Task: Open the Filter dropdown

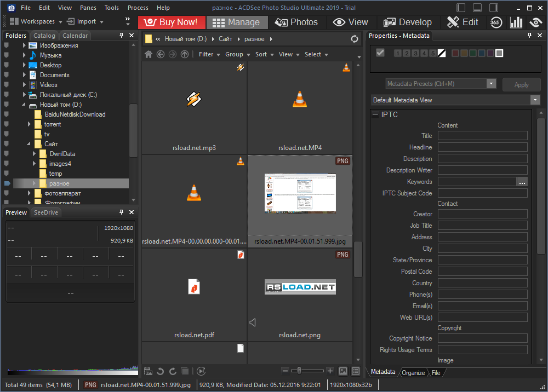Action: point(209,54)
